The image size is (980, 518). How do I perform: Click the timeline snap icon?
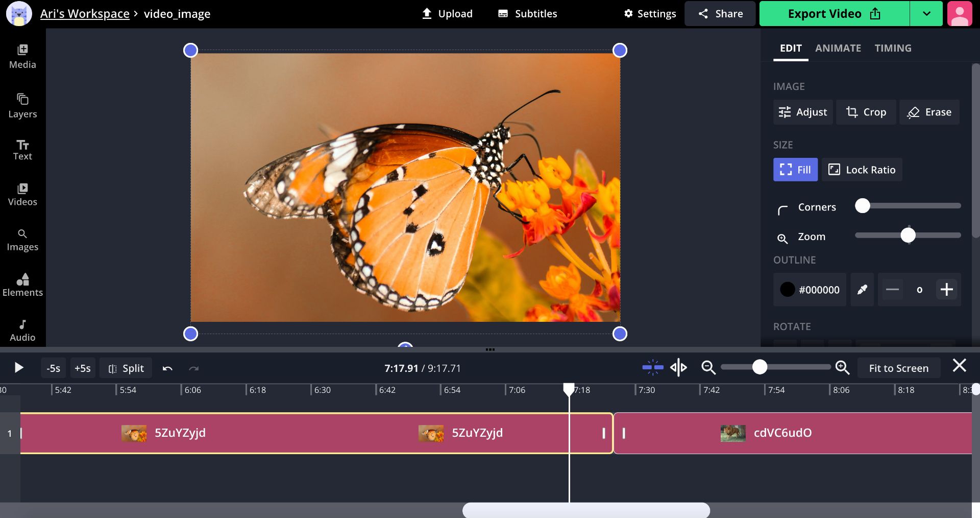pos(652,367)
